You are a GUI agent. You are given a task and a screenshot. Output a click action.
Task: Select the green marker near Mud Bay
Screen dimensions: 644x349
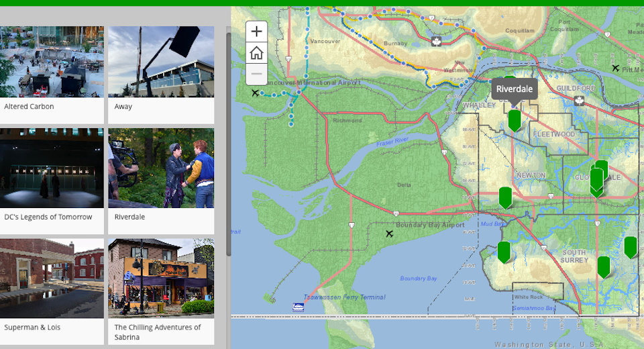point(504,252)
